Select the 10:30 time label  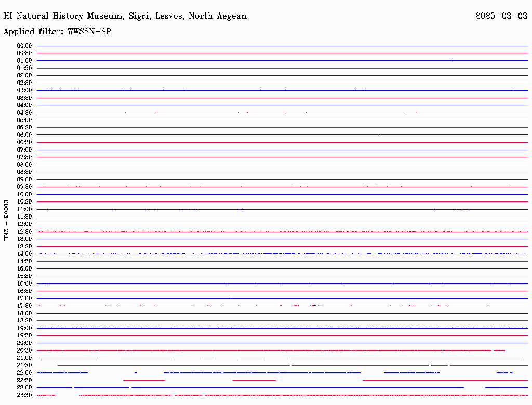point(24,202)
